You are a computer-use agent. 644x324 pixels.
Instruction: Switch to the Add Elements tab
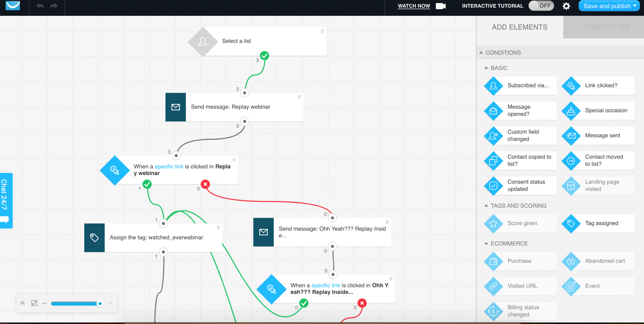tap(519, 27)
